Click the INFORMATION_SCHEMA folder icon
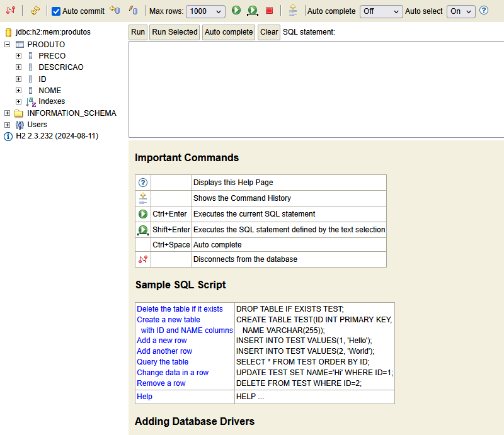504x435 pixels. click(19, 113)
